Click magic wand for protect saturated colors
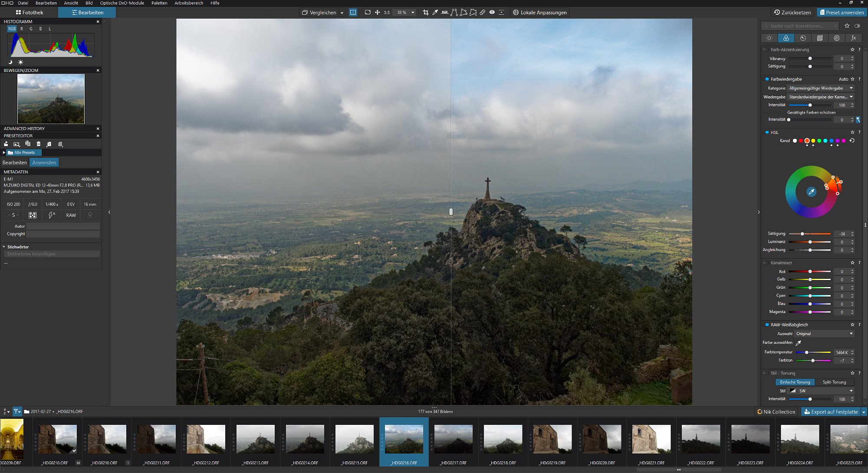This screenshot has height=473, width=868. pyautogui.click(x=858, y=120)
